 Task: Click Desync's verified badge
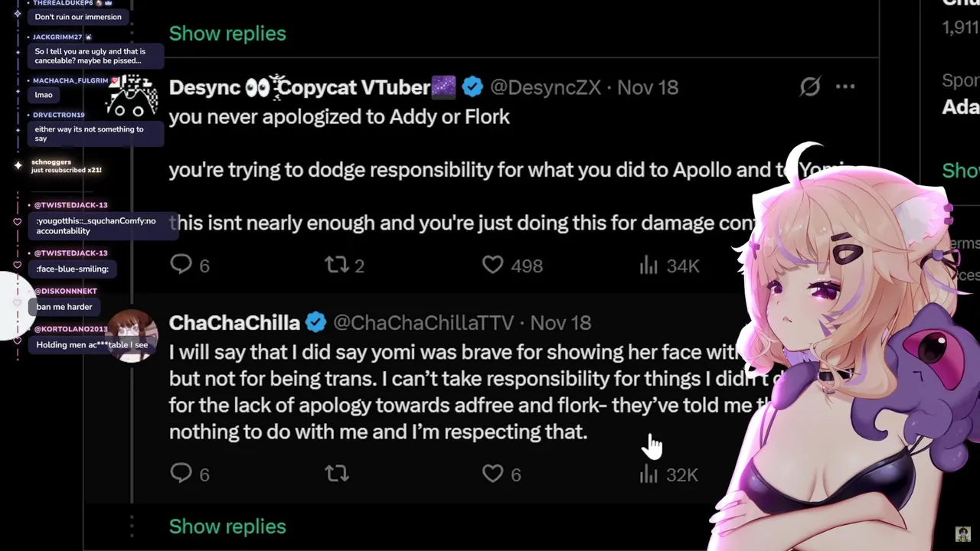[472, 87]
